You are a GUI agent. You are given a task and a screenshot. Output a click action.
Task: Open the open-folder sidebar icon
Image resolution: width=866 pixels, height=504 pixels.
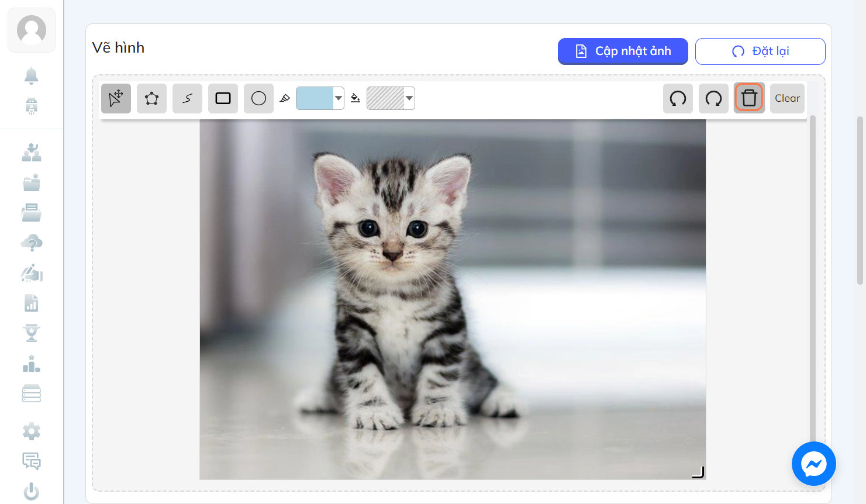tap(32, 213)
